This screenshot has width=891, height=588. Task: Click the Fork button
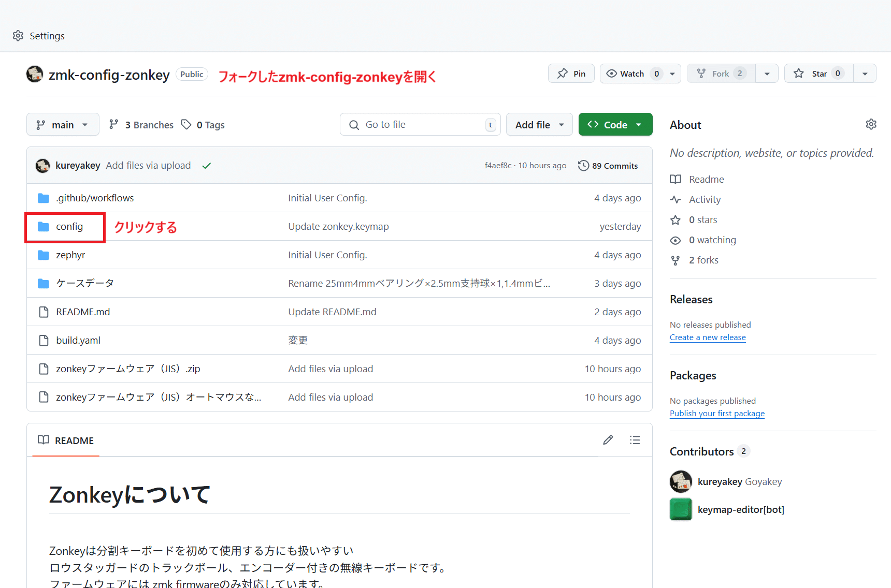tap(721, 73)
